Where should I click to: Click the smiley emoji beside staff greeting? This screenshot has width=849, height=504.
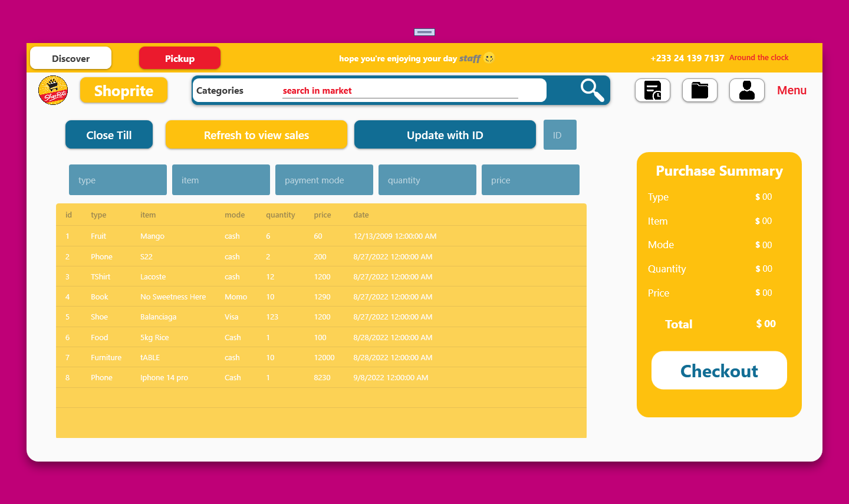(489, 58)
